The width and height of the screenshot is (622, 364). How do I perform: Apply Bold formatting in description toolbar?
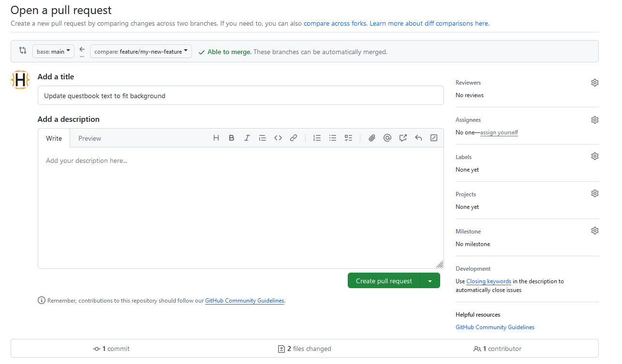pyautogui.click(x=232, y=138)
